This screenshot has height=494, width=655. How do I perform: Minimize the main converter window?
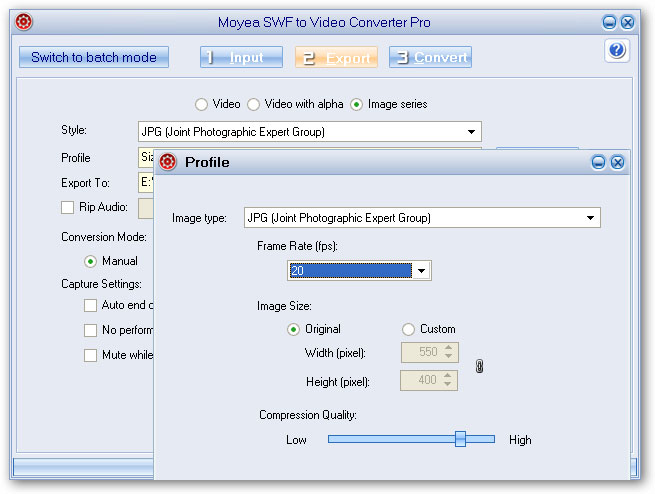point(609,22)
